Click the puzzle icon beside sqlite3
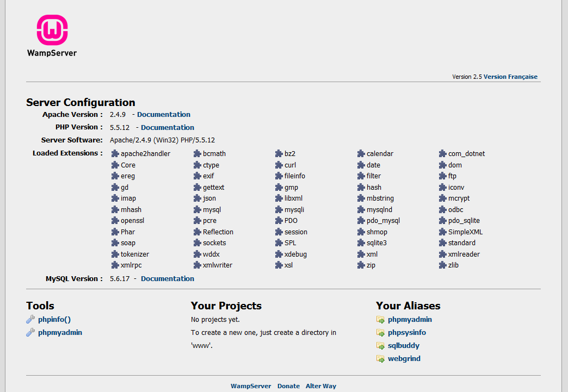 (x=361, y=243)
